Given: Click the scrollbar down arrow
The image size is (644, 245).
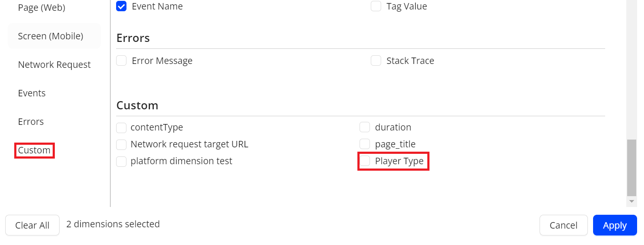Looking at the screenshot, I should (x=631, y=201).
